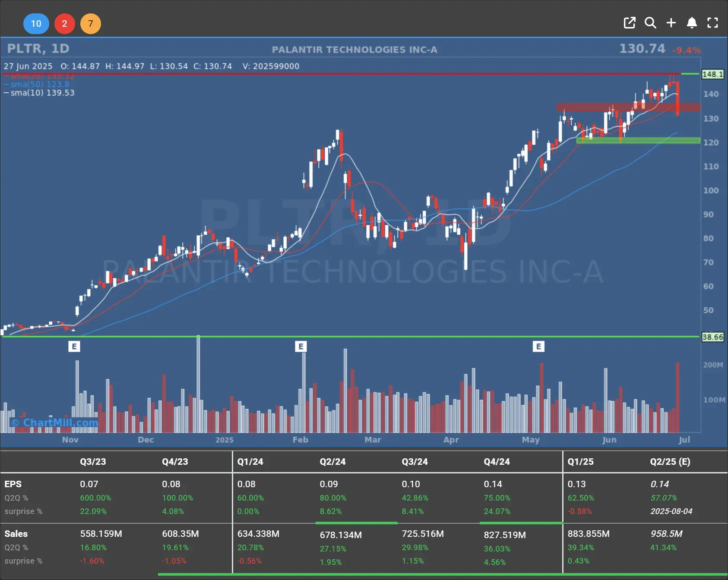Click the Jul label on time axis
This screenshot has width=728, height=580.
tap(684, 440)
